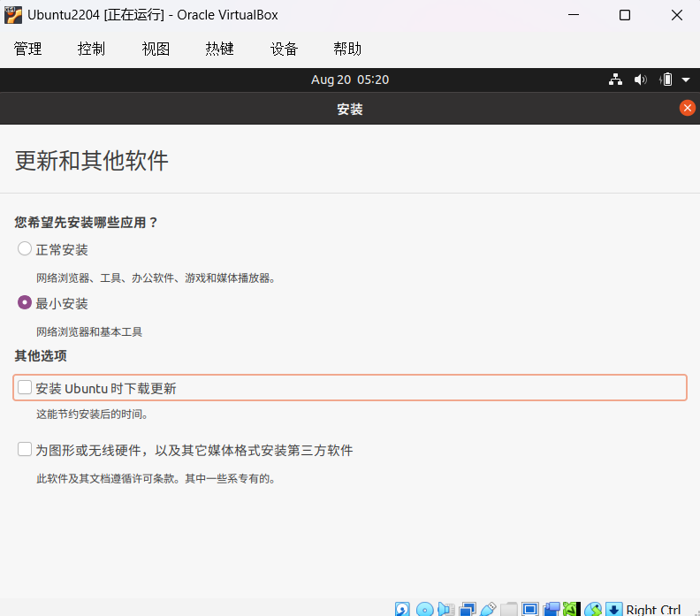Check 安装 Ubuntu 时下载更新 checkbox
Screen dimensions: 700x616
[x=25, y=387]
